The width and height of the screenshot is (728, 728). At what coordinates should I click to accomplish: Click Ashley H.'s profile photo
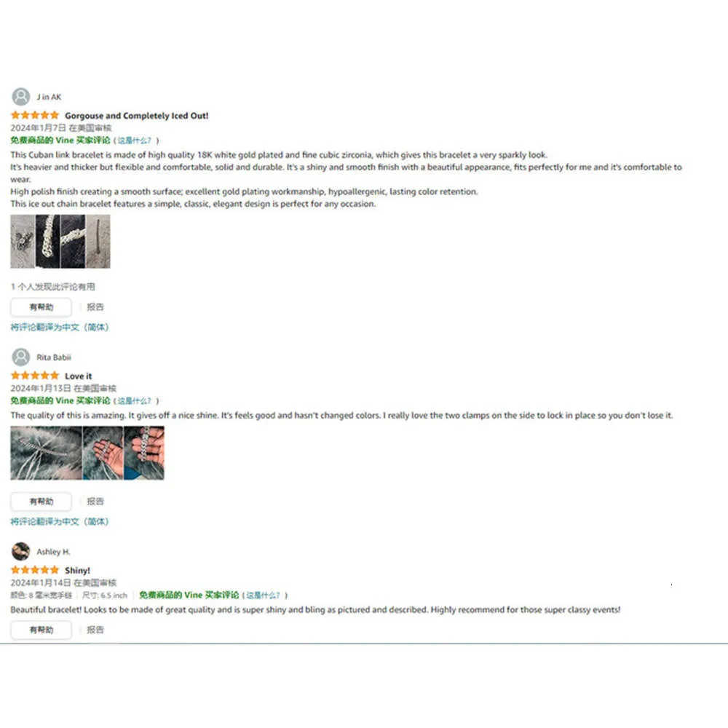click(x=20, y=552)
